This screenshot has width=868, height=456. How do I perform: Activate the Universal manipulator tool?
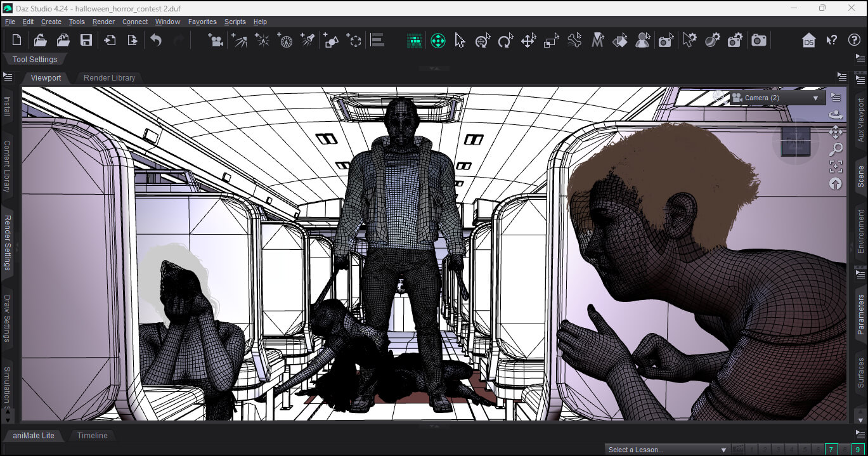click(x=437, y=41)
